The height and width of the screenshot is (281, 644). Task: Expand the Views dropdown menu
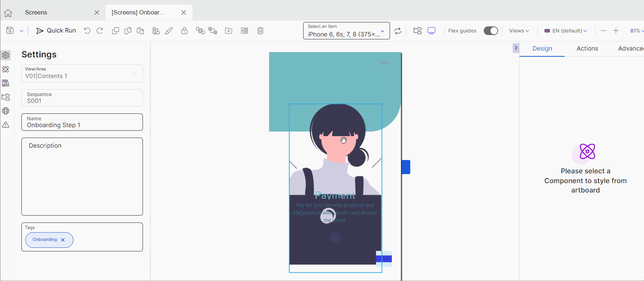[x=519, y=31]
